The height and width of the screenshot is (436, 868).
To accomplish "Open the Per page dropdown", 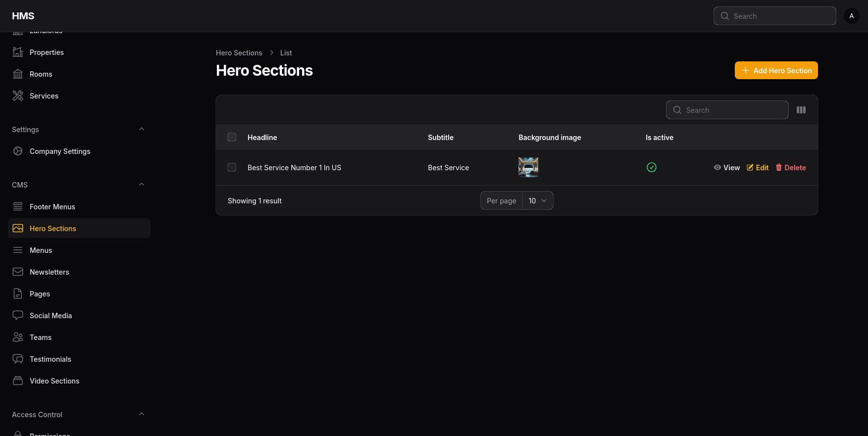I will point(537,200).
